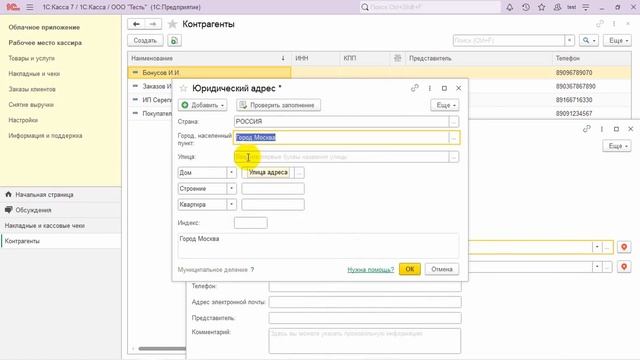Click the Контрагенты list search field
Image resolution: width=640 pixels, height=360 pixels.
509,40
